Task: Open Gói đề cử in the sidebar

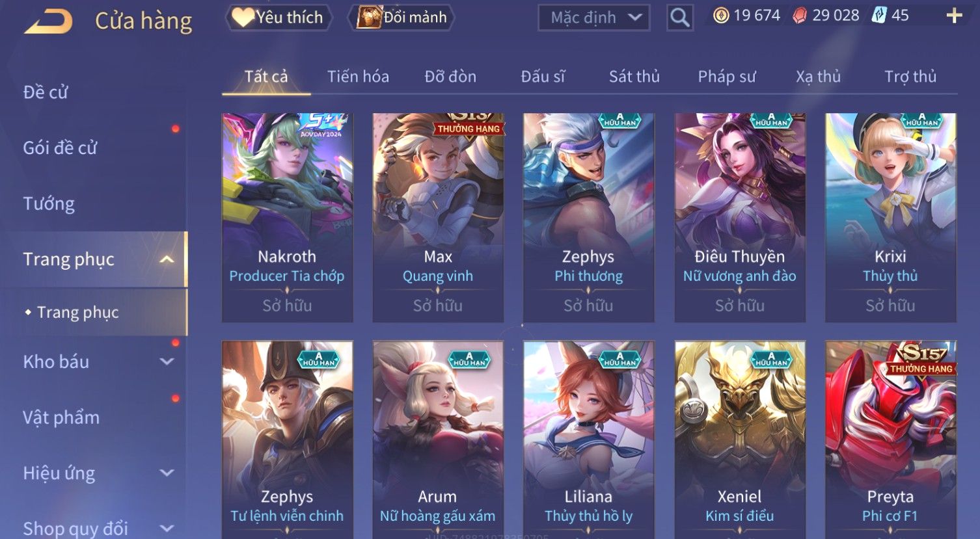Action: 60,148
